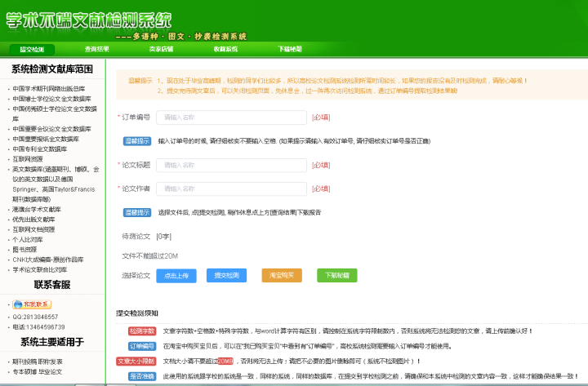Image resolution: width=588 pixels, height=386 pixels.
Task: Click the [0字] word count text
Action: point(164,237)
